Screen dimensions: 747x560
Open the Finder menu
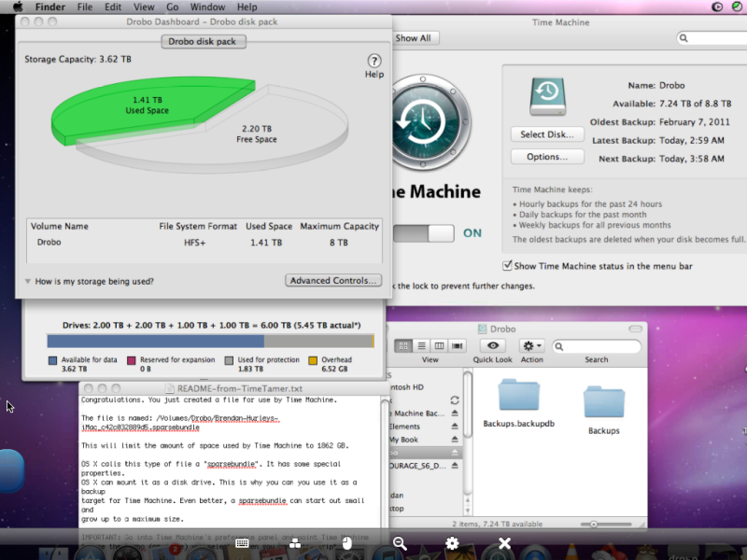tap(50, 7)
